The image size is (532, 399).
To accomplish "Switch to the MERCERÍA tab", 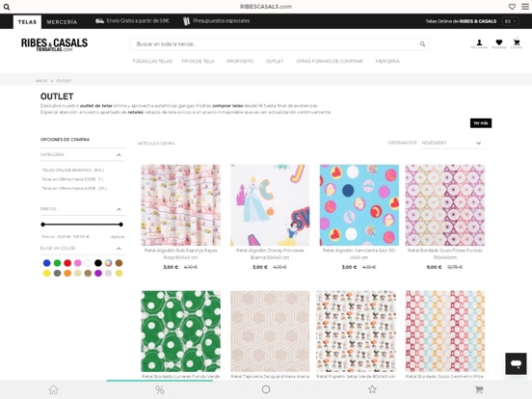I will (62, 22).
